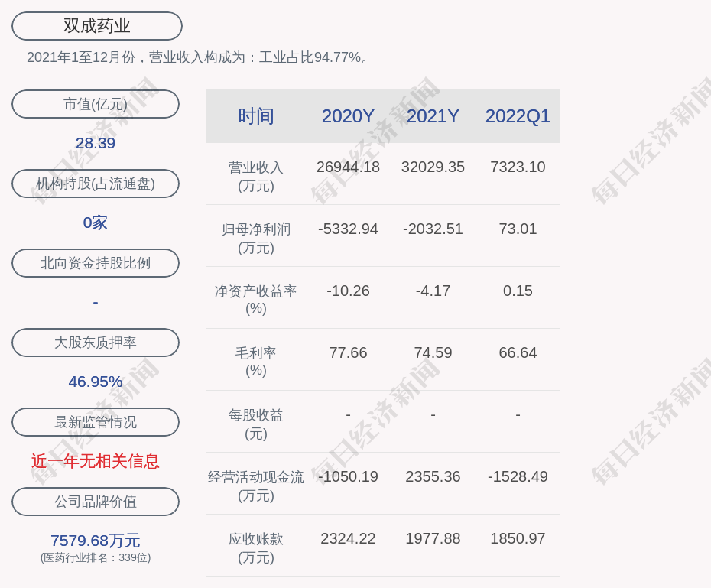The width and height of the screenshot is (711, 588).
Task: Select net profit value -5332.94
Action: tap(348, 229)
